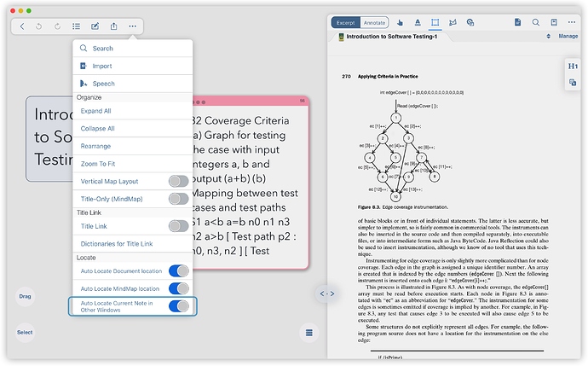Click the share export icon

pos(113,26)
